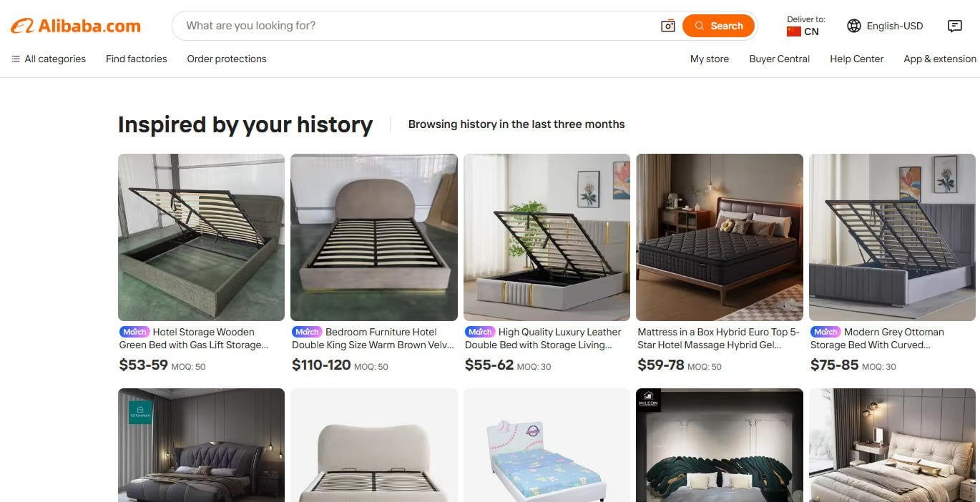
Task: Go to the Help Center
Action: click(x=856, y=59)
